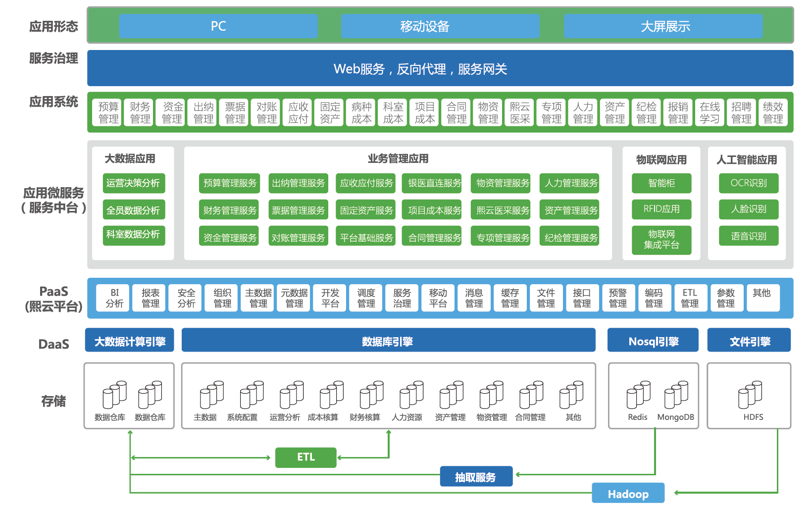Viewport: 812px width, 508px height.
Task: Click the BI分析 PaaS tile
Action: pyautogui.click(x=113, y=298)
